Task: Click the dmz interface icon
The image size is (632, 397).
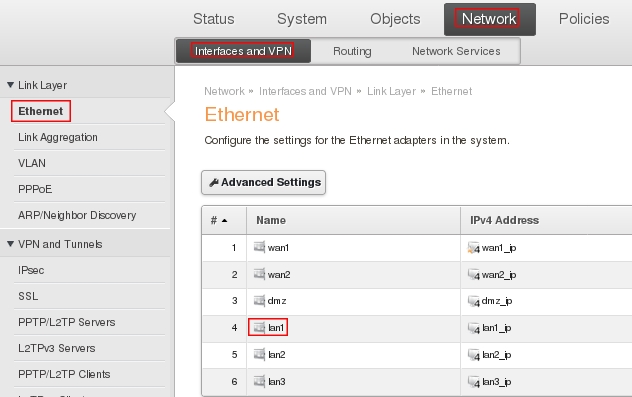Action: tap(259, 300)
